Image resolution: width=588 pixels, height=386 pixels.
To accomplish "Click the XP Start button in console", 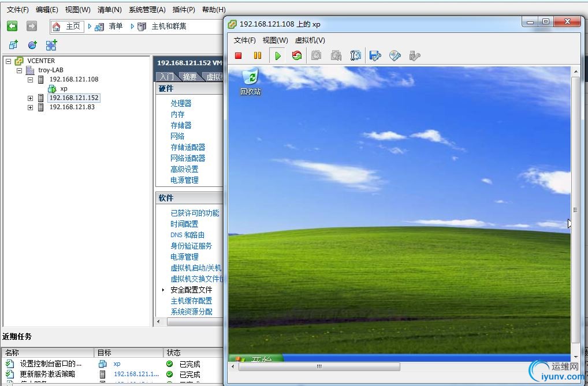I will 256,358.
